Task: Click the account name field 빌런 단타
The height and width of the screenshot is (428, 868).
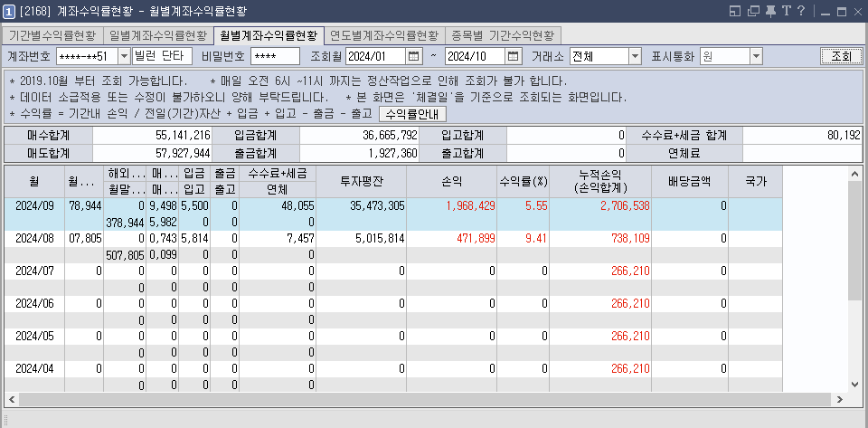Action: 162,56
